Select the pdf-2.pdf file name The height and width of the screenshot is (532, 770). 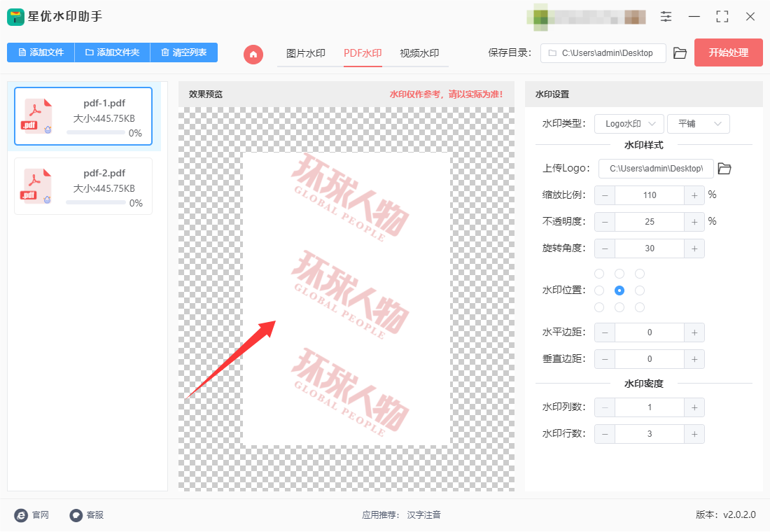tap(104, 173)
